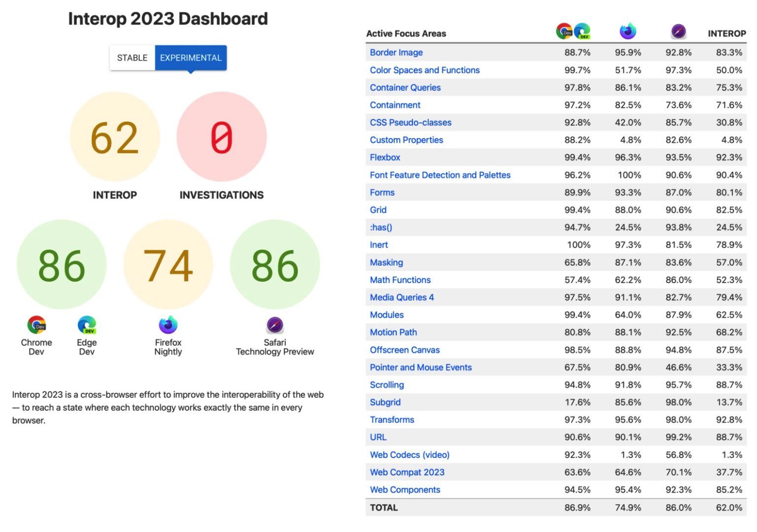Open the Forms focus area link
The image size is (757, 532).
tap(382, 192)
